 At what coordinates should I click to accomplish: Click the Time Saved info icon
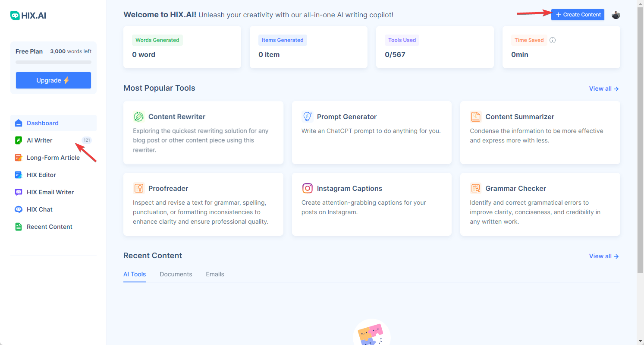point(553,40)
